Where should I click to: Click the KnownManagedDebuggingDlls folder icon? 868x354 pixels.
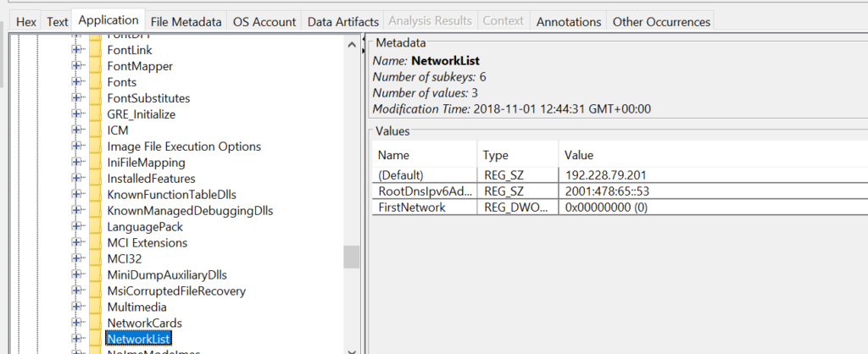pyautogui.click(x=95, y=211)
